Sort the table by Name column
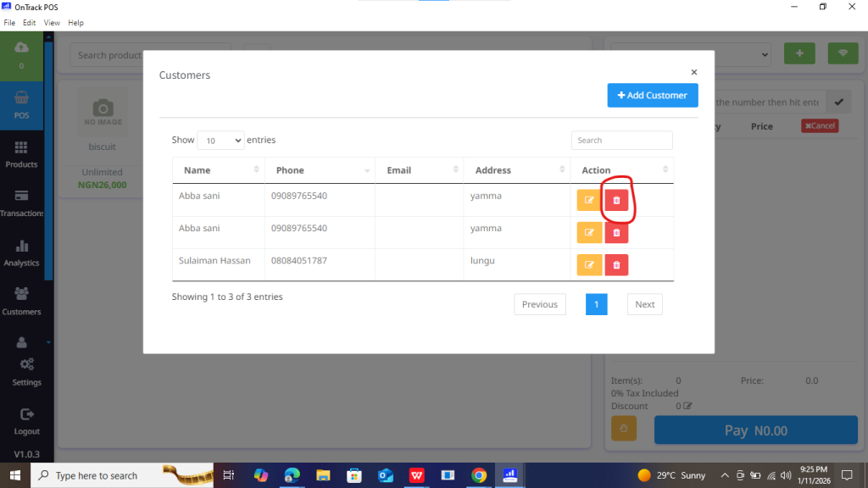 tap(219, 170)
